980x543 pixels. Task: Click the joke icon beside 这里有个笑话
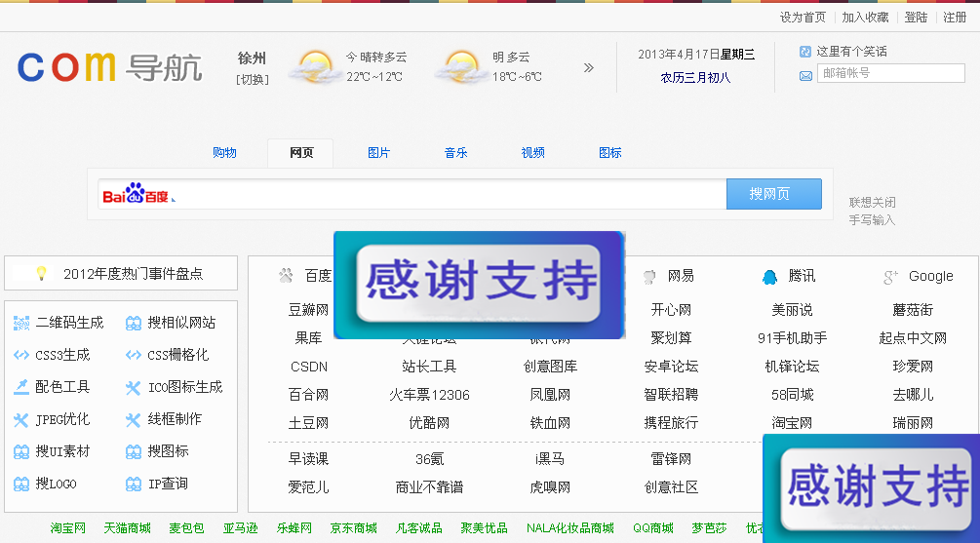[x=805, y=52]
